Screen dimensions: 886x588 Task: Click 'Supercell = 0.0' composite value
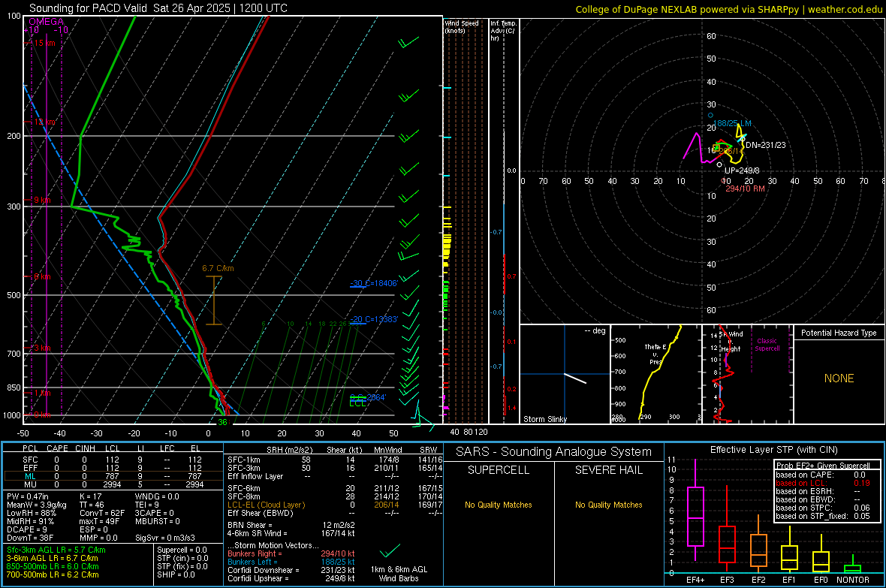pyautogui.click(x=182, y=550)
